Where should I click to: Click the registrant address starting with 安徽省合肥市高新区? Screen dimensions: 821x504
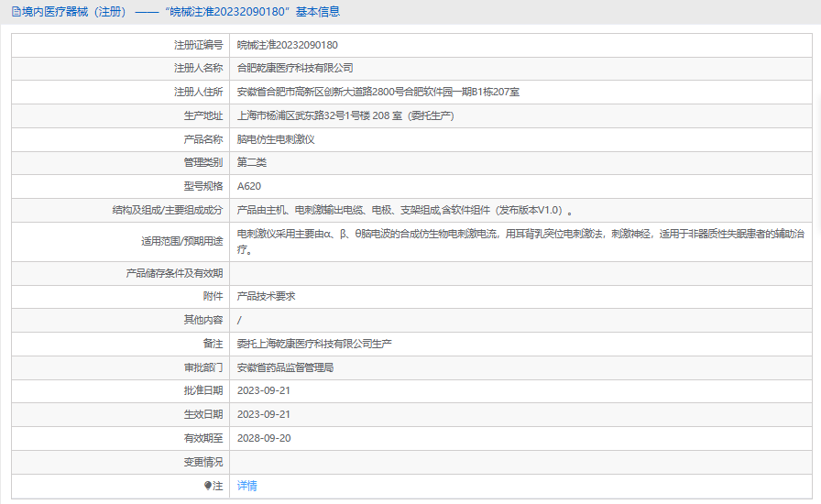[378, 93]
